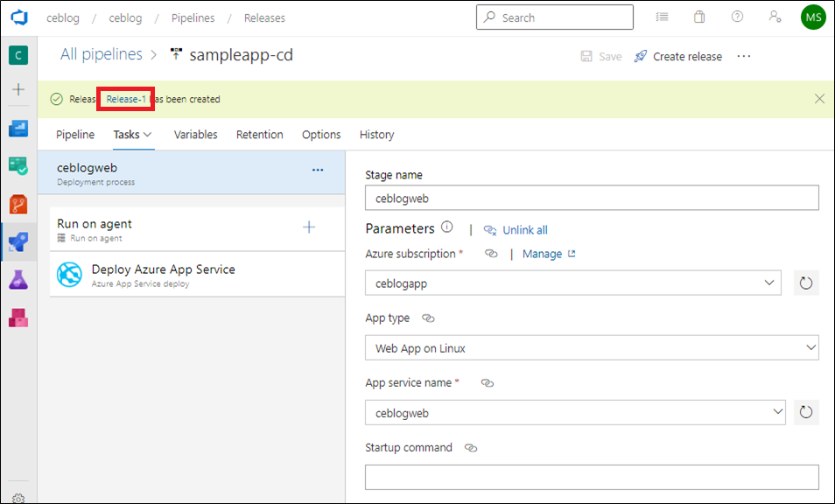
Task: Refresh the Azure subscription list
Action: [x=806, y=283]
